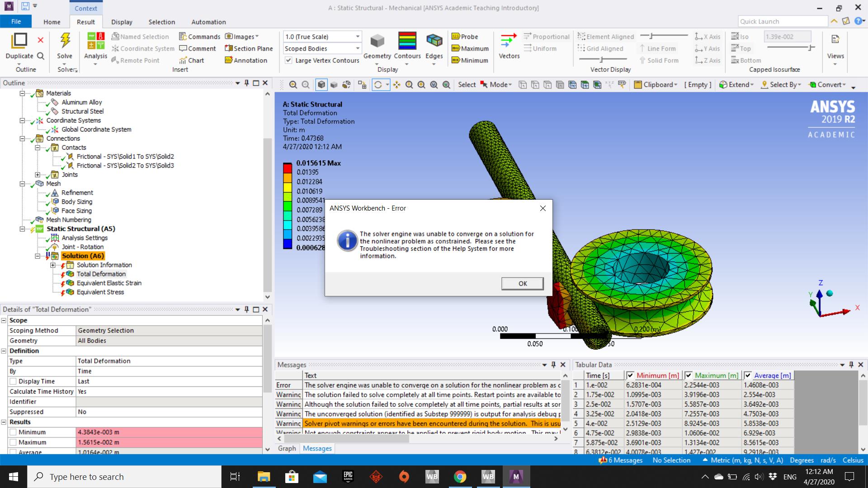The image size is (868, 488).
Task: Open the File menu
Action: click(x=16, y=22)
